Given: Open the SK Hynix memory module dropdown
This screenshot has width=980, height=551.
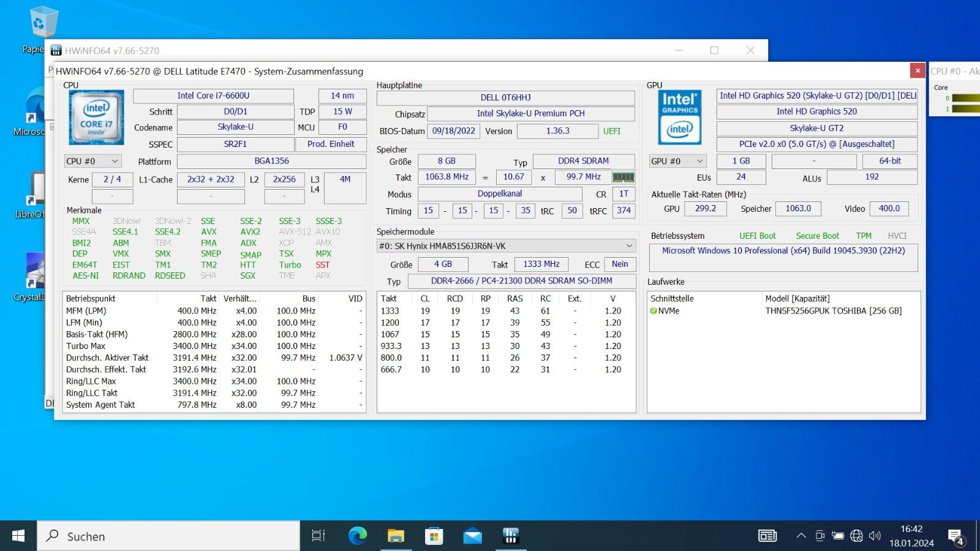Looking at the screenshot, I should [506, 246].
